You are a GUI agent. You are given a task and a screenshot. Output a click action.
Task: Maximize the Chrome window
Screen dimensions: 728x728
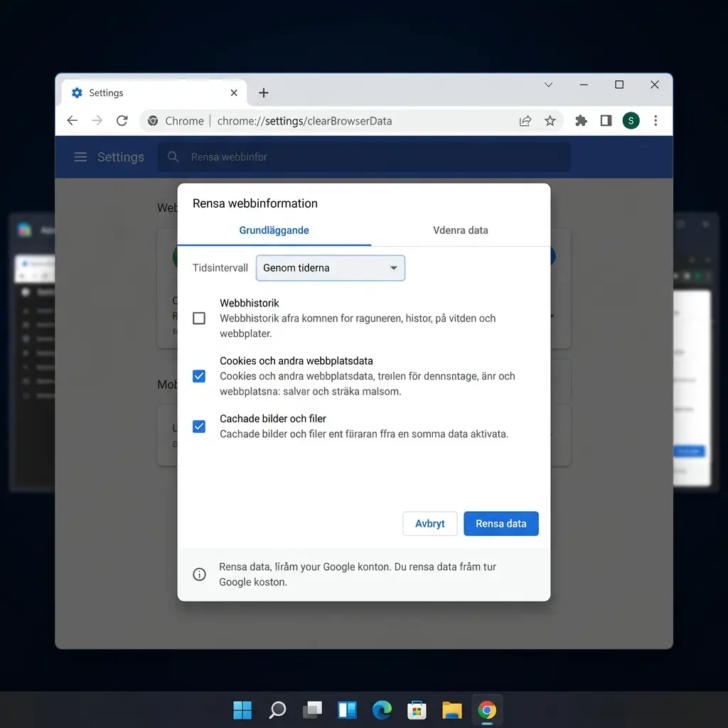(x=619, y=85)
